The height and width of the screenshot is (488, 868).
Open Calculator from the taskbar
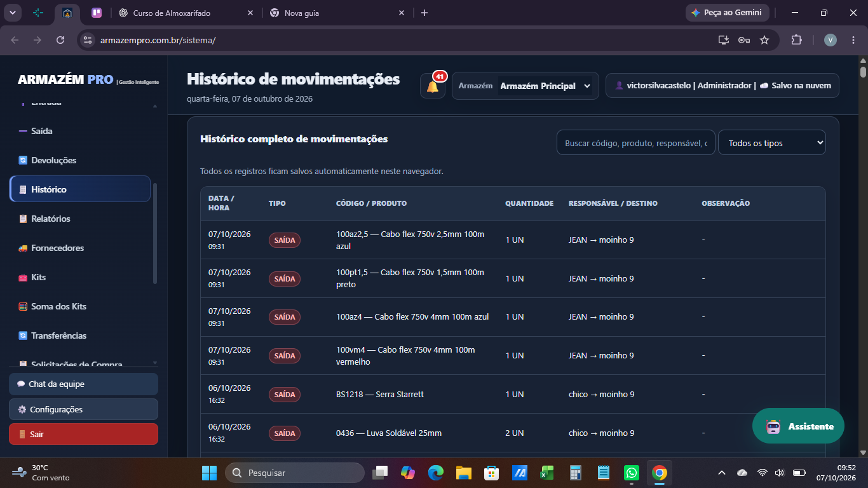pyautogui.click(x=576, y=473)
